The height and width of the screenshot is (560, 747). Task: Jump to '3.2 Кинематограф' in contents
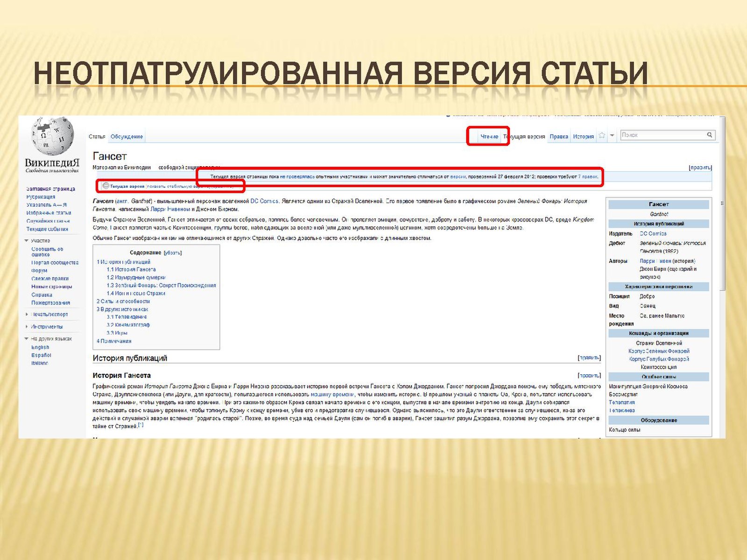point(128,325)
